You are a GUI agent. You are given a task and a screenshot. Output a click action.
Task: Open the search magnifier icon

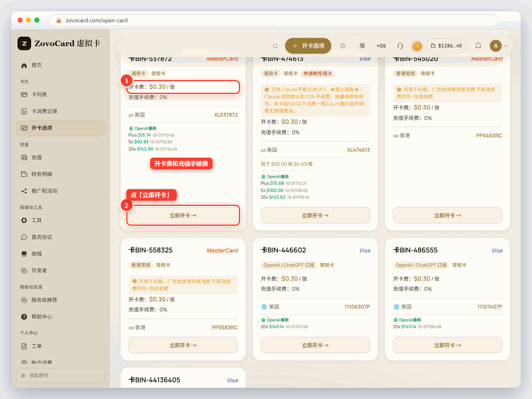(276, 46)
